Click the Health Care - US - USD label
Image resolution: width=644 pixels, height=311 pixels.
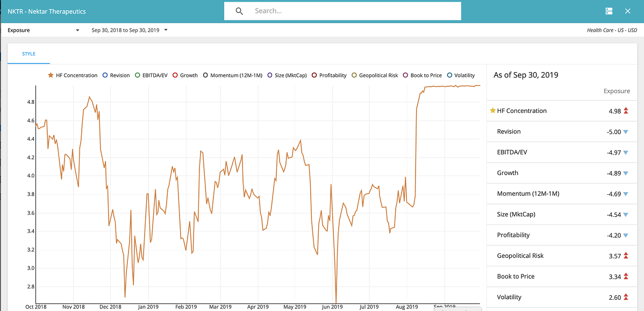pos(612,30)
